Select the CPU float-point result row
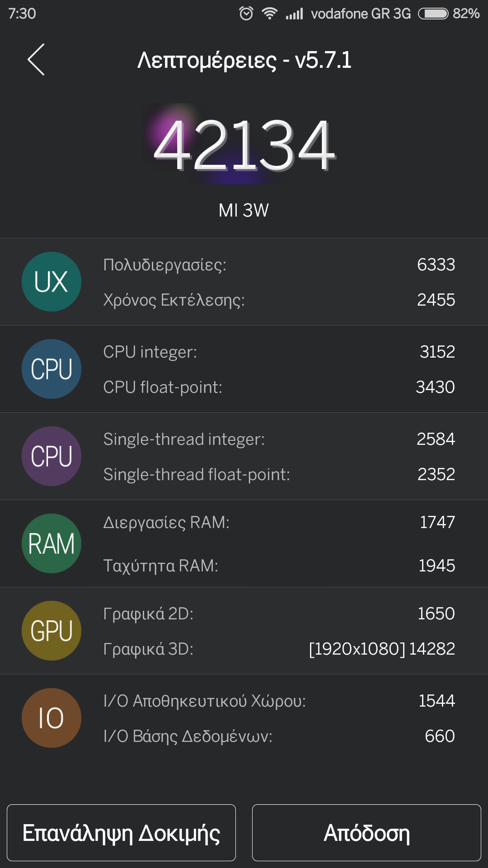488x868 pixels. 278,387
